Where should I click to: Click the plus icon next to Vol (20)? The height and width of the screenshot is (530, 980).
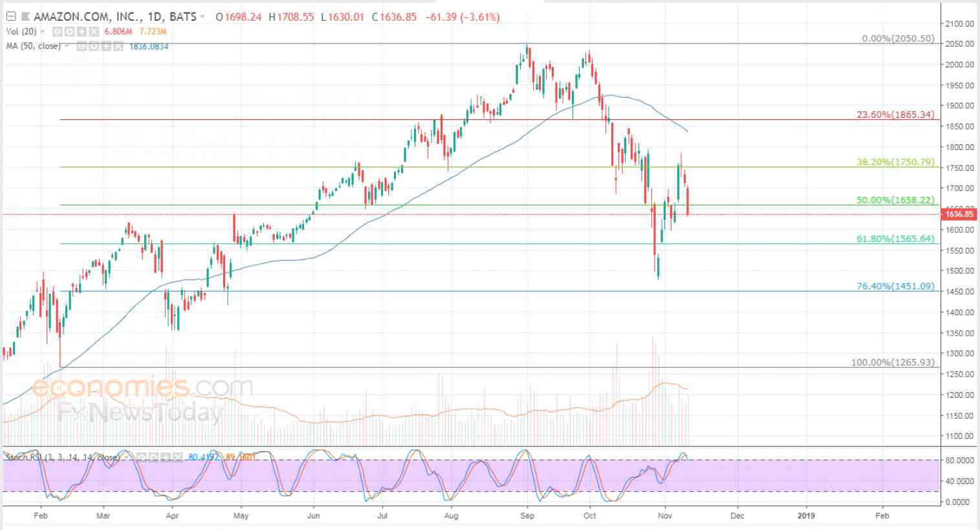(82, 32)
